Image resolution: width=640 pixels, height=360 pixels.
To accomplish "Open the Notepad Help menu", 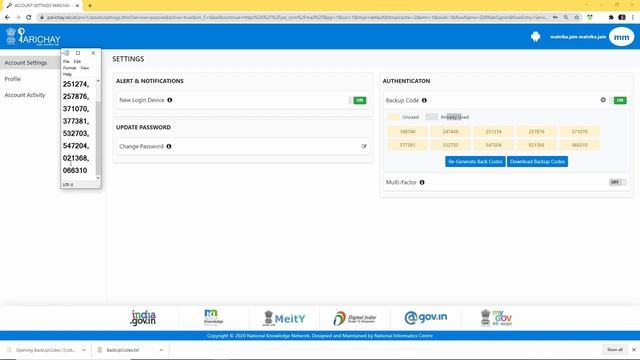I will [67, 74].
